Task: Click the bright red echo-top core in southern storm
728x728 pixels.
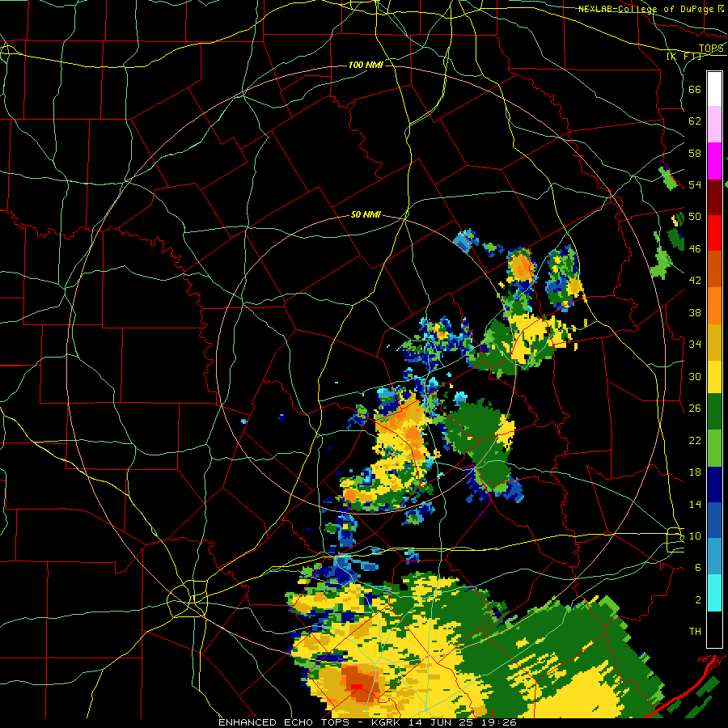Action: [356, 686]
